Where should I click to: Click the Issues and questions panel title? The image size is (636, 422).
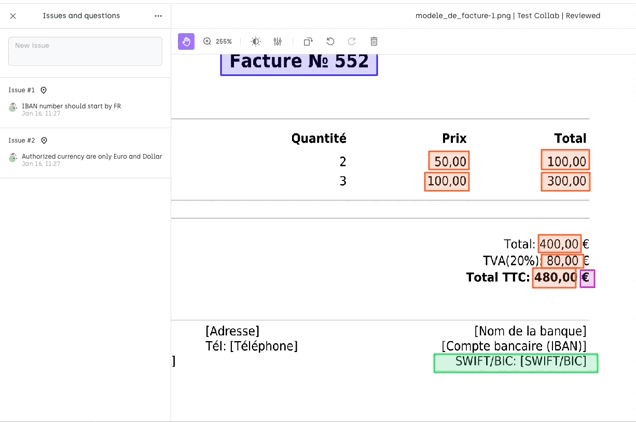pyautogui.click(x=82, y=16)
